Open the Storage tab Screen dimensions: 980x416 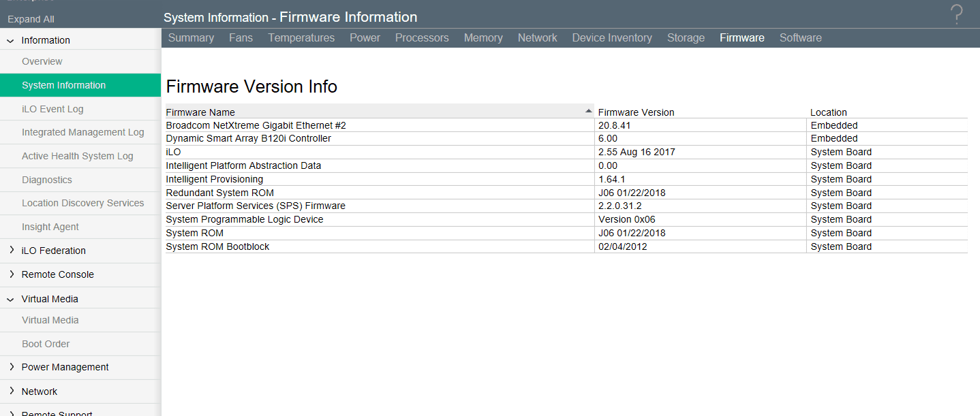click(x=686, y=38)
